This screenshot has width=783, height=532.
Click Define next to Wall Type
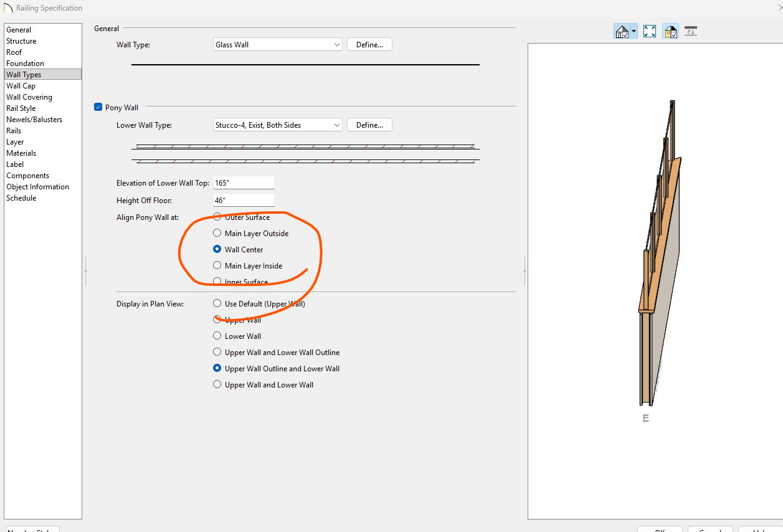(369, 45)
